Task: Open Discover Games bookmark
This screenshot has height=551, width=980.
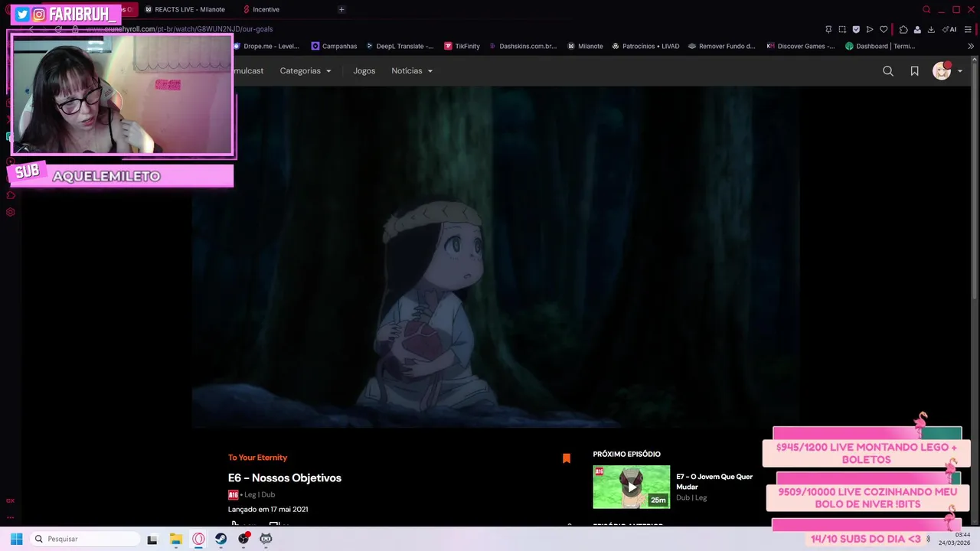Action: 801,46
